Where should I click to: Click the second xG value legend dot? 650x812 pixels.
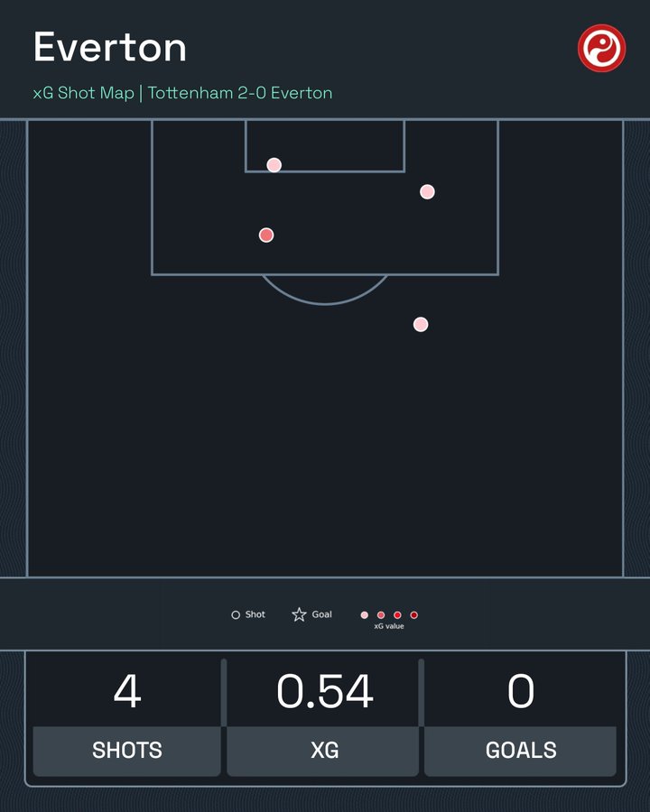pyautogui.click(x=381, y=615)
